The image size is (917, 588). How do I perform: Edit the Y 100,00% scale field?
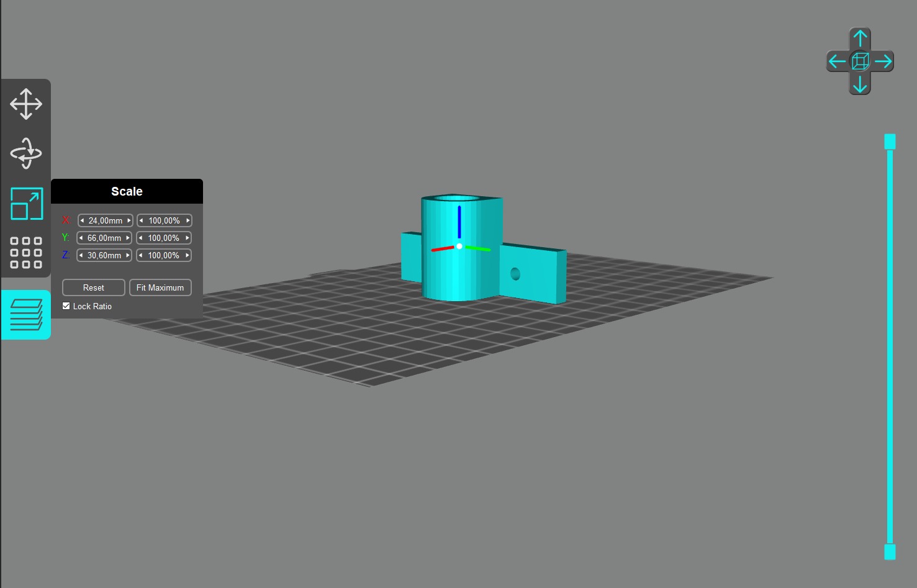[164, 238]
